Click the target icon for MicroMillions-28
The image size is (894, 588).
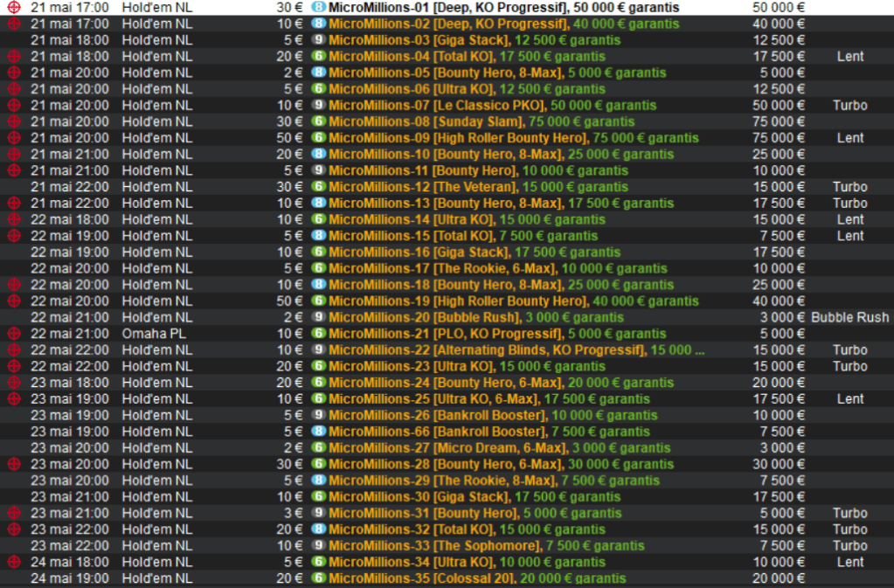(13, 464)
